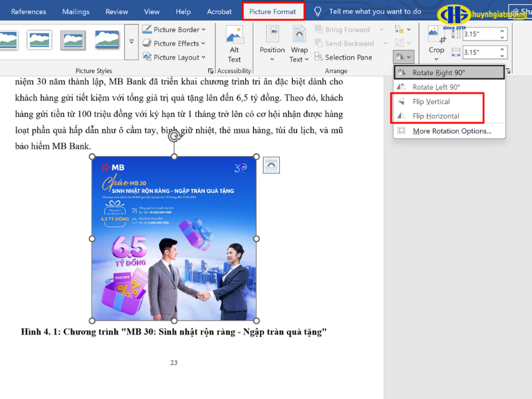532x399 pixels.
Task: Click the picture rotation handle
Action: point(174,136)
